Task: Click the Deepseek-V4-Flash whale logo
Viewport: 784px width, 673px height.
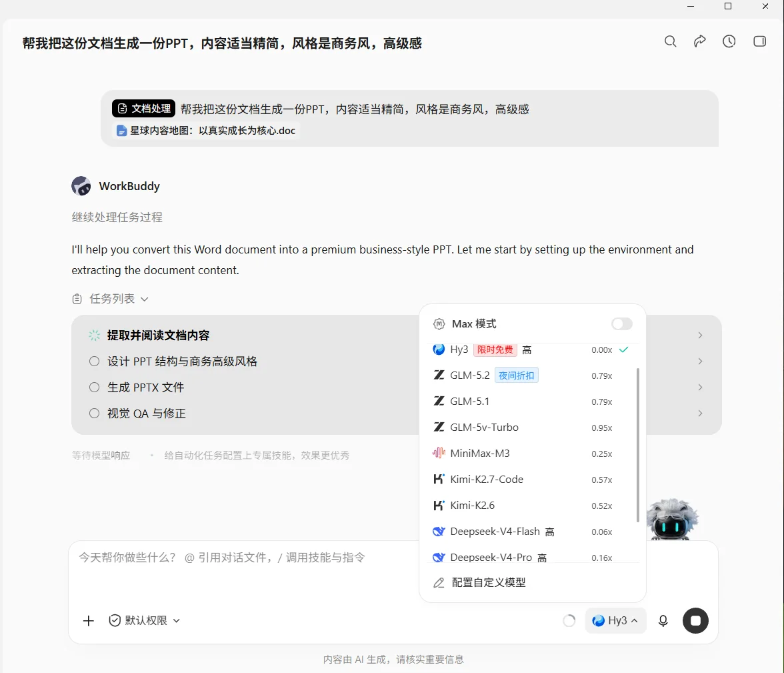Action: 439,532
